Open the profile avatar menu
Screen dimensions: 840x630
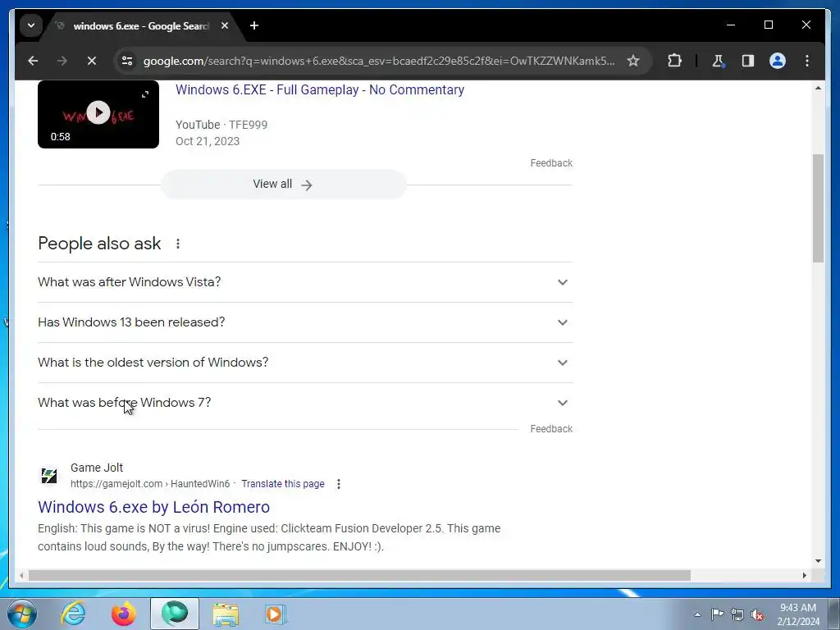click(x=778, y=61)
